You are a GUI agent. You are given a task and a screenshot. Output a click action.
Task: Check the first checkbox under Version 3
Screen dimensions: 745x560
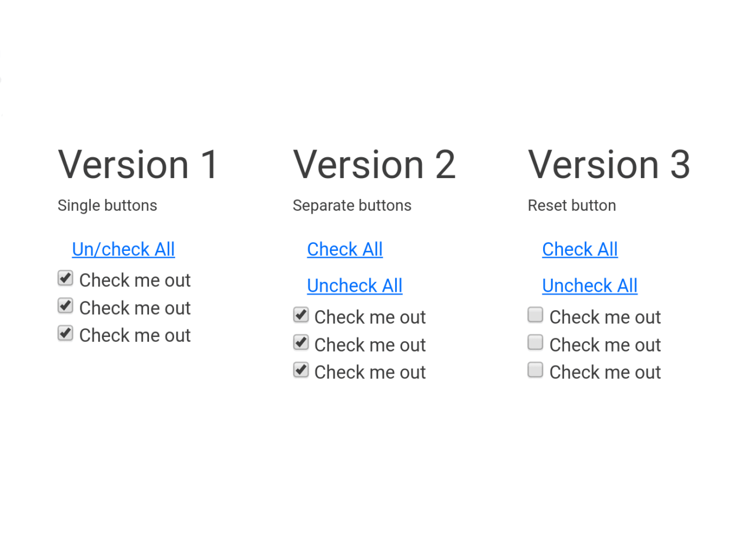coord(535,314)
